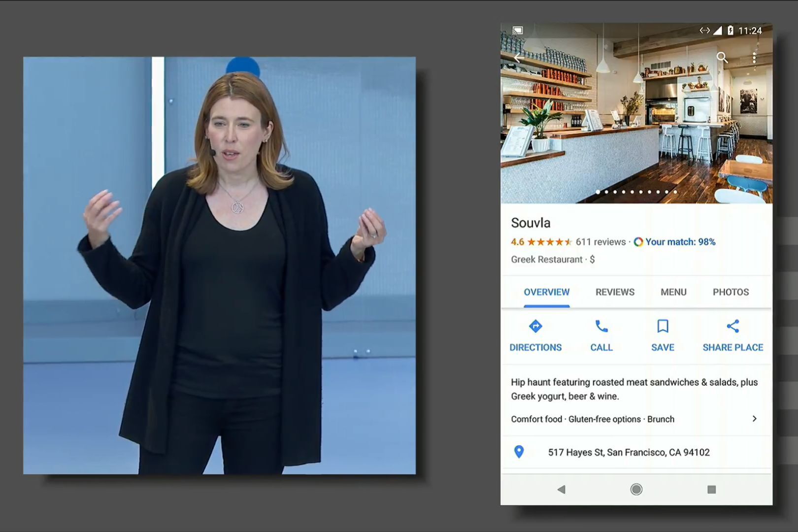
Task: Tap the restaurant interior photo
Action: pos(635,128)
